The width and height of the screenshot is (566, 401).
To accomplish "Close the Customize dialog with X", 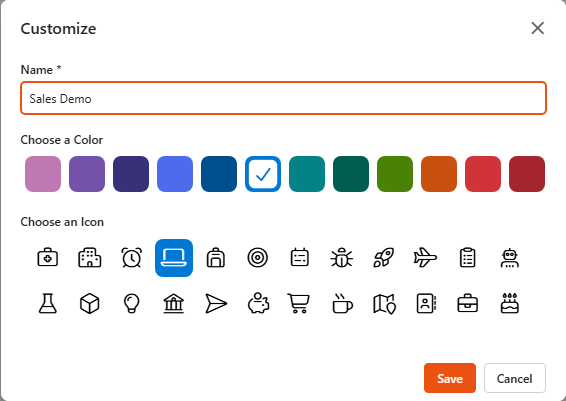I will tap(537, 28).
